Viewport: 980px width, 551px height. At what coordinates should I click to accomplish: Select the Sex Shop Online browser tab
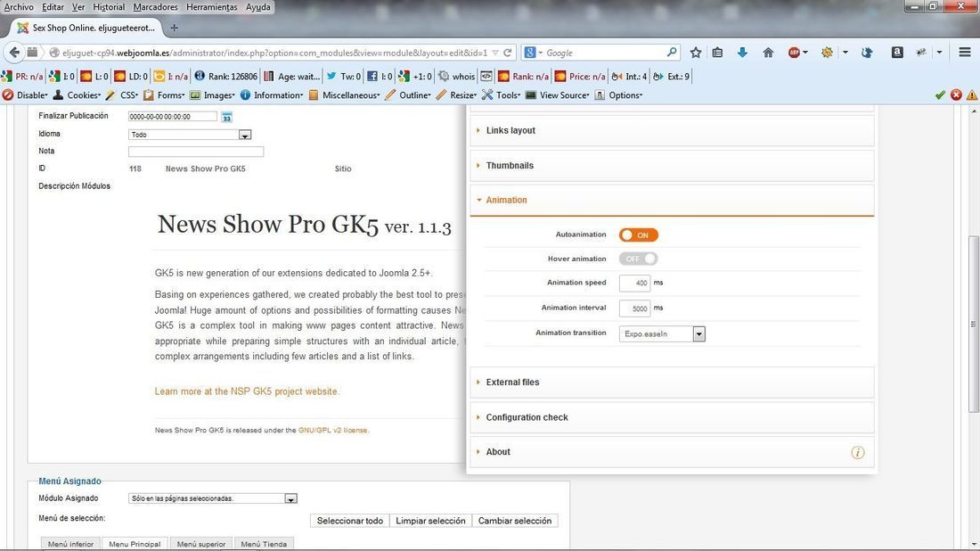tap(87, 28)
